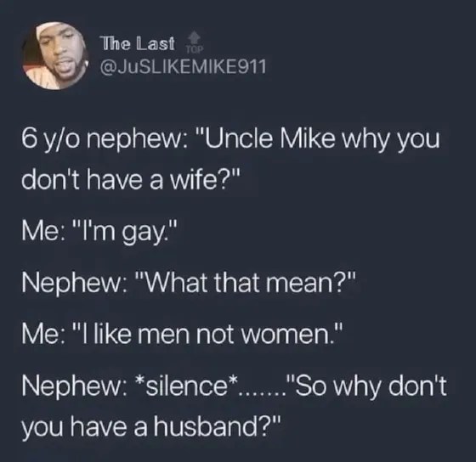Click the small "TOP" label under arrow
The width and height of the screenshot is (476, 462).
tap(194, 50)
